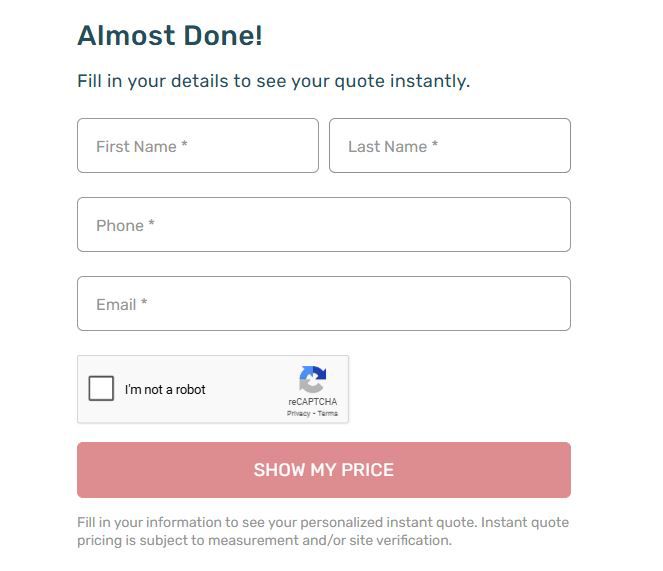Click the "Fill in your details" subtitle
Image resolution: width=663 pixels, height=571 pixels.
tap(274, 81)
